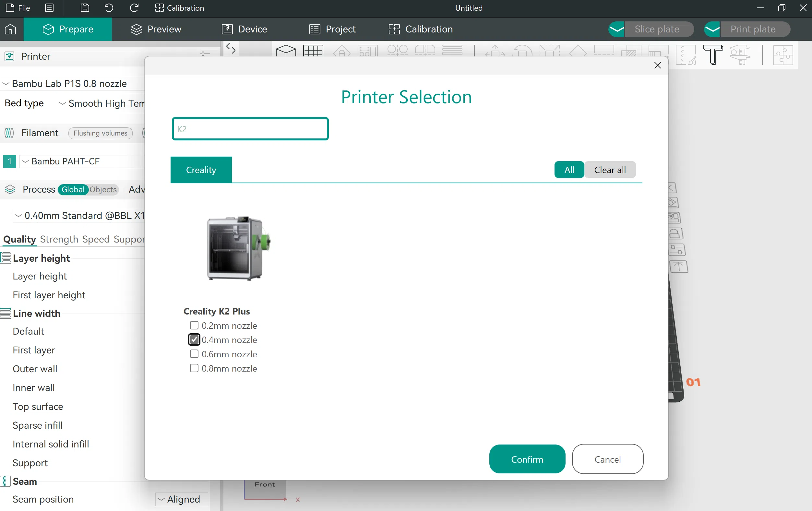Confirm the printer selection
The width and height of the screenshot is (812, 511).
pos(527,459)
